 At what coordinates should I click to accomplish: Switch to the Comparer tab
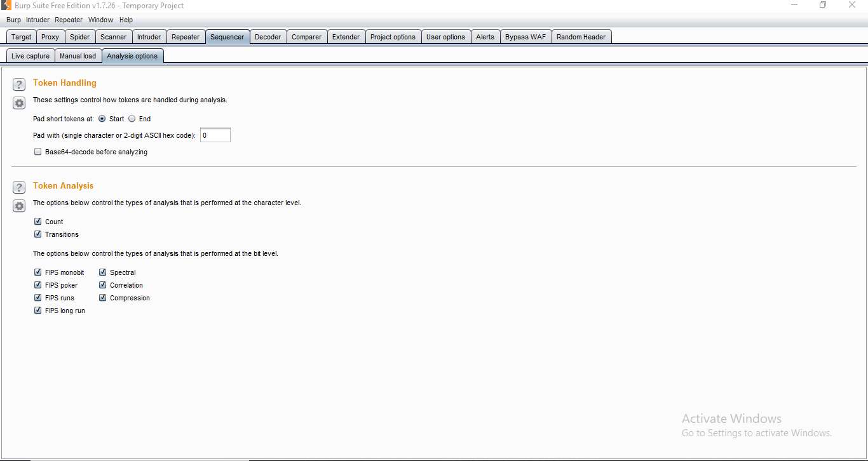(x=307, y=37)
